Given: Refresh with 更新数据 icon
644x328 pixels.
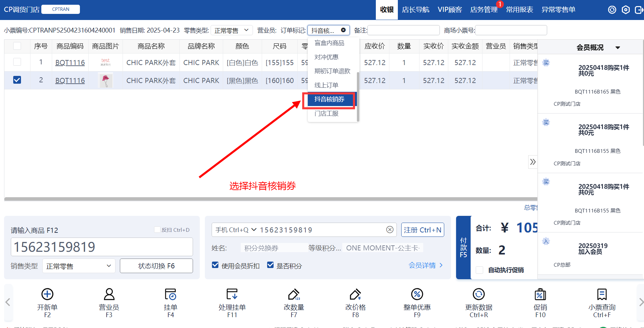Looking at the screenshot, I should pyautogui.click(x=478, y=294).
